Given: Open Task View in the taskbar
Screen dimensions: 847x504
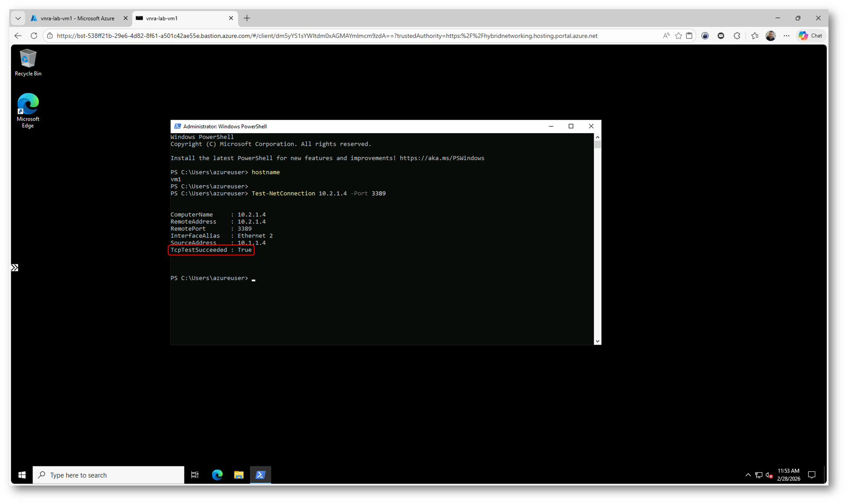Looking at the screenshot, I should tap(195, 475).
